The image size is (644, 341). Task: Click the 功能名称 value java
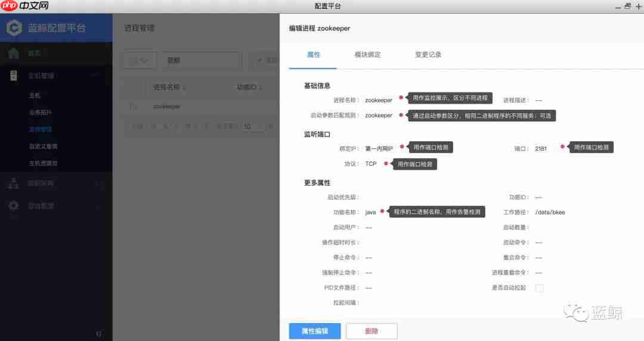pyautogui.click(x=370, y=212)
